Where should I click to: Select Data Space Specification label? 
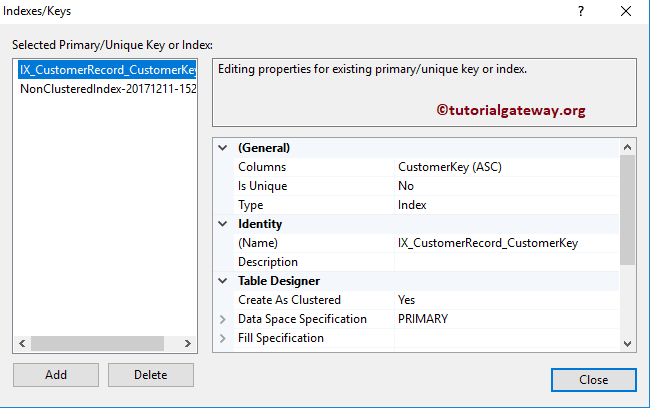pyautogui.click(x=302, y=319)
